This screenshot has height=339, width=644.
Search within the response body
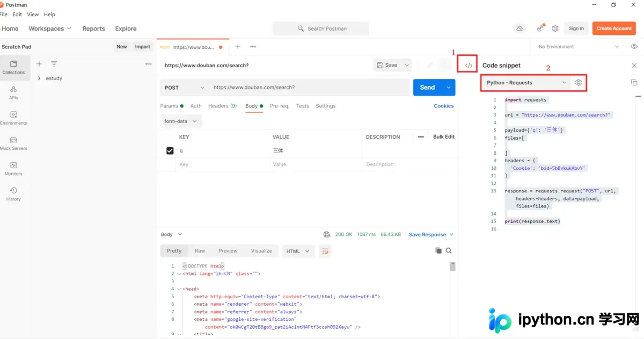[449, 250]
